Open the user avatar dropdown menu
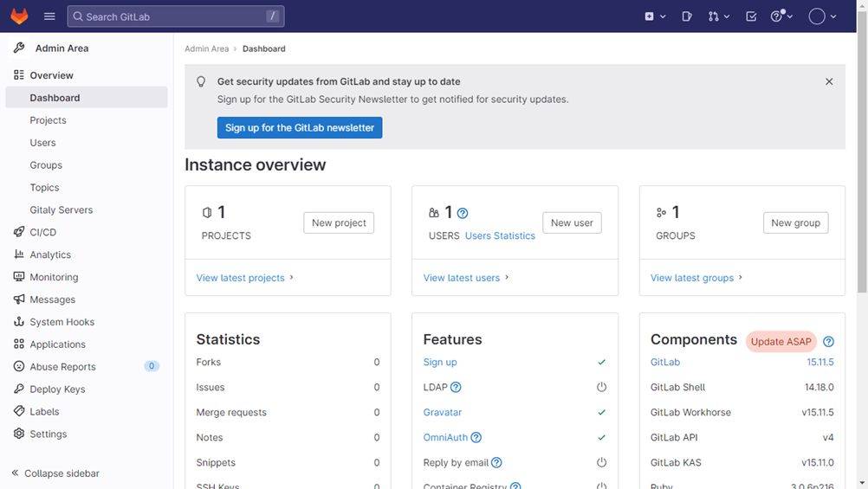This screenshot has height=489, width=868. tap(822, 16)
